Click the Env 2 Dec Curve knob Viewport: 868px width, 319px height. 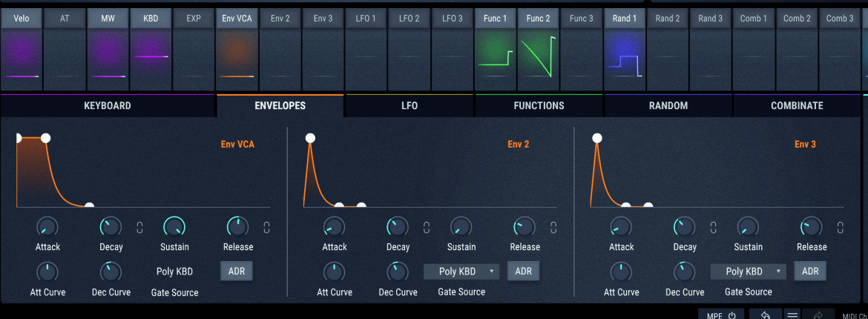(398, 272)
